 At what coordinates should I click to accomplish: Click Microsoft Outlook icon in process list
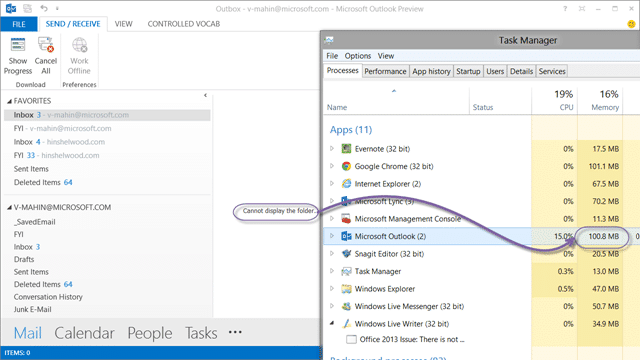pos(346,236)
